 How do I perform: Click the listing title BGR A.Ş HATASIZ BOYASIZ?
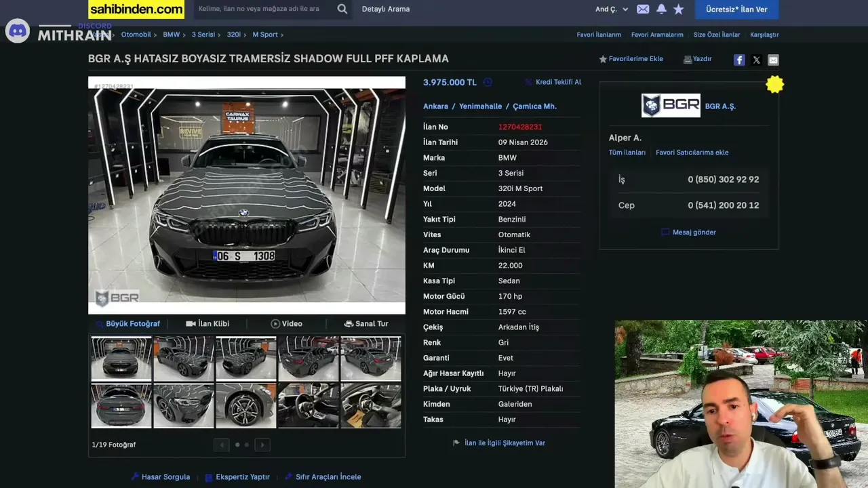(x=269, y=59)
